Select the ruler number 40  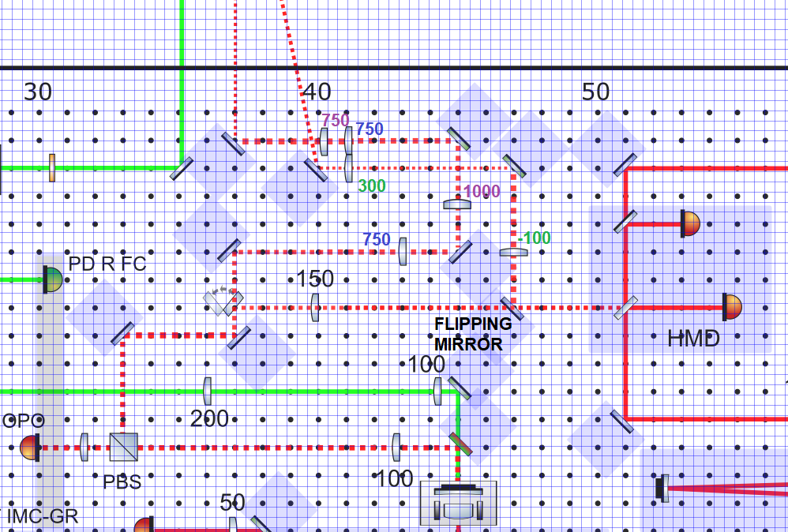317,92
